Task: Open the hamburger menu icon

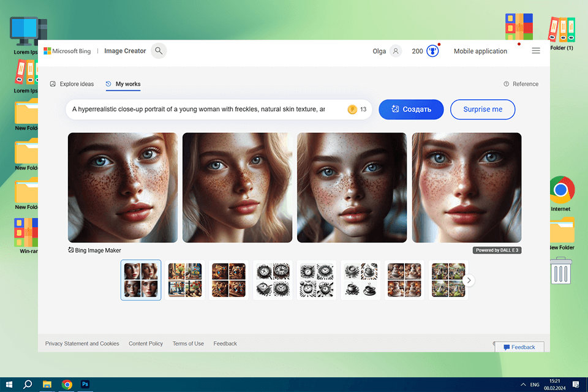Action: (536, 51)
